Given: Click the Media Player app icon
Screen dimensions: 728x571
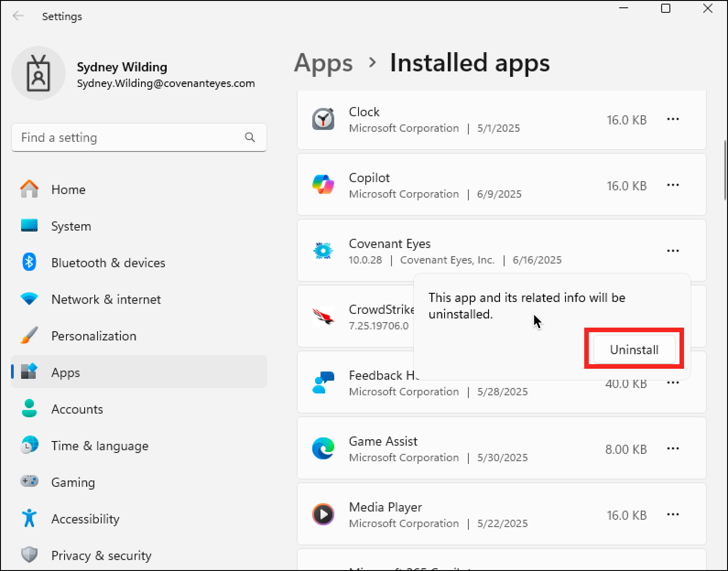Looking at the screenshot, I should point(323,514).
